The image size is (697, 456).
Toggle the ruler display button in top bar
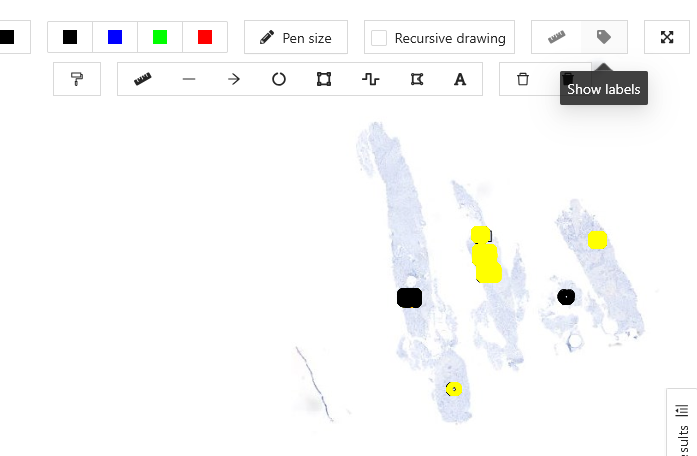point(556,37)
